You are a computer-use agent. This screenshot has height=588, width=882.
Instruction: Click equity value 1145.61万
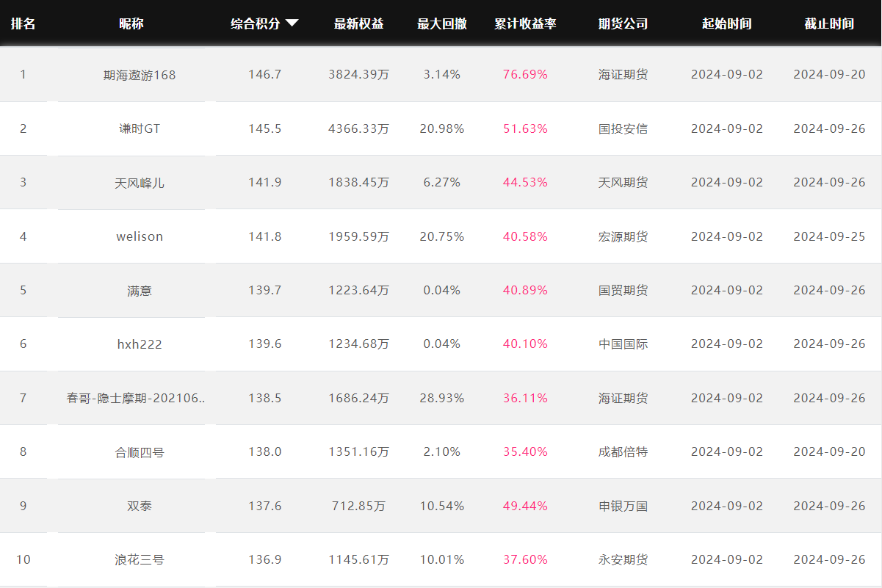pos(358,560)
